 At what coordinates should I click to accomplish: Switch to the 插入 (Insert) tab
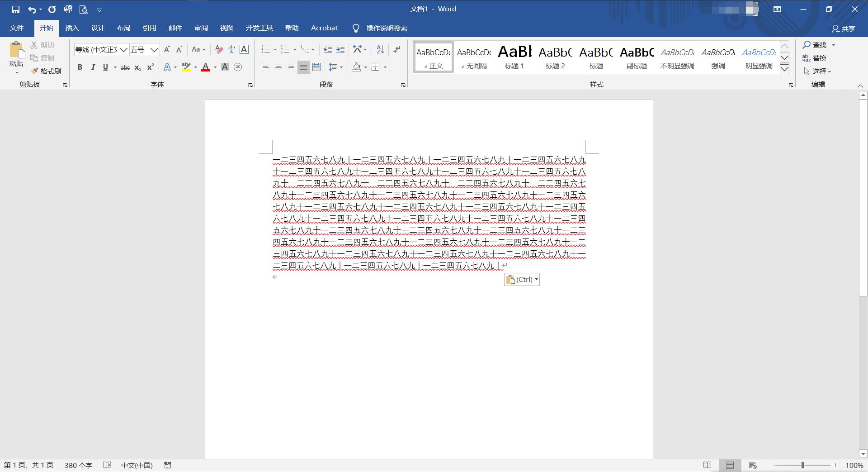pos(72,28)
